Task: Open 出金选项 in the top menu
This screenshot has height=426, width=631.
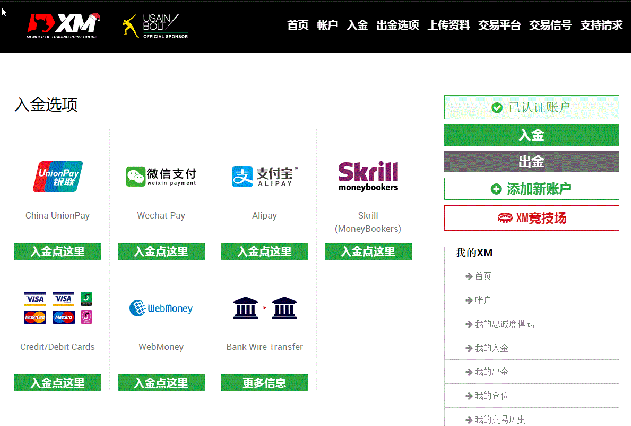Action: point(398,26)
